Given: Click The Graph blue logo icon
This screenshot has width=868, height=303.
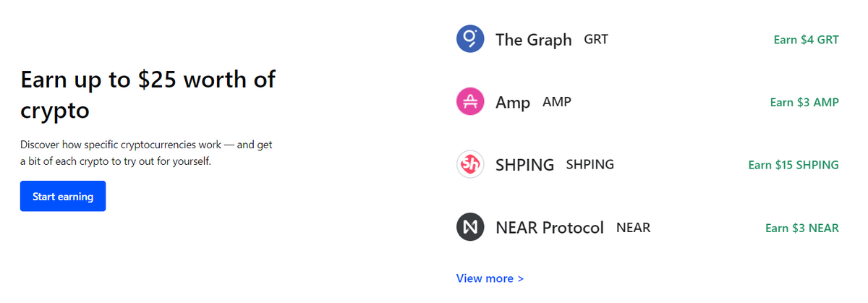Looking at the screenshot, I should (x=470, y=39).
